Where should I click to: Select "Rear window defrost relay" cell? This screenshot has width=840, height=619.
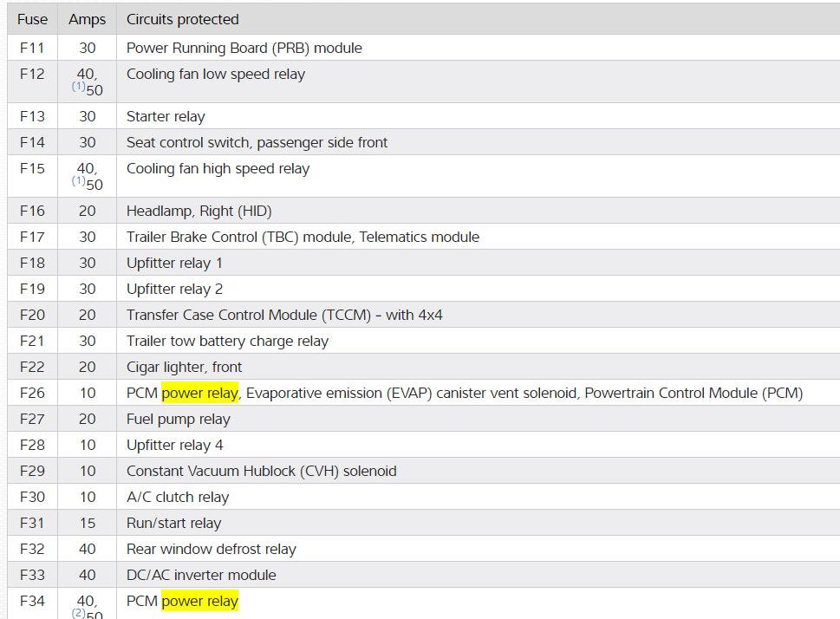tap(212, 549)
